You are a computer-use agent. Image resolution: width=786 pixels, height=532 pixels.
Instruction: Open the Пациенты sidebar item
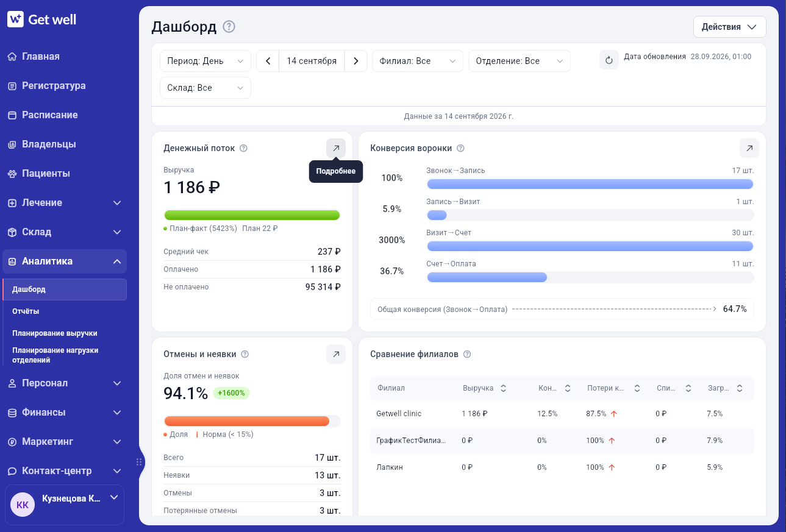[x=65, y=174]
